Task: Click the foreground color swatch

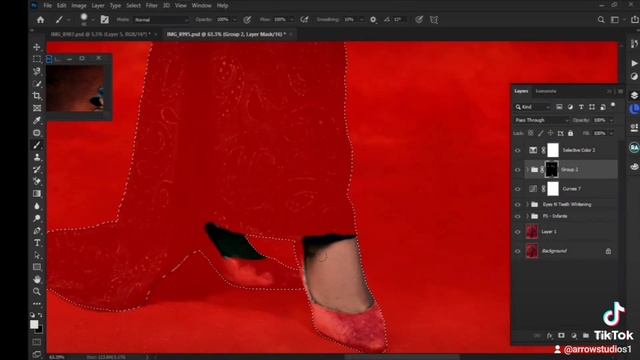Action: [34, 324]
